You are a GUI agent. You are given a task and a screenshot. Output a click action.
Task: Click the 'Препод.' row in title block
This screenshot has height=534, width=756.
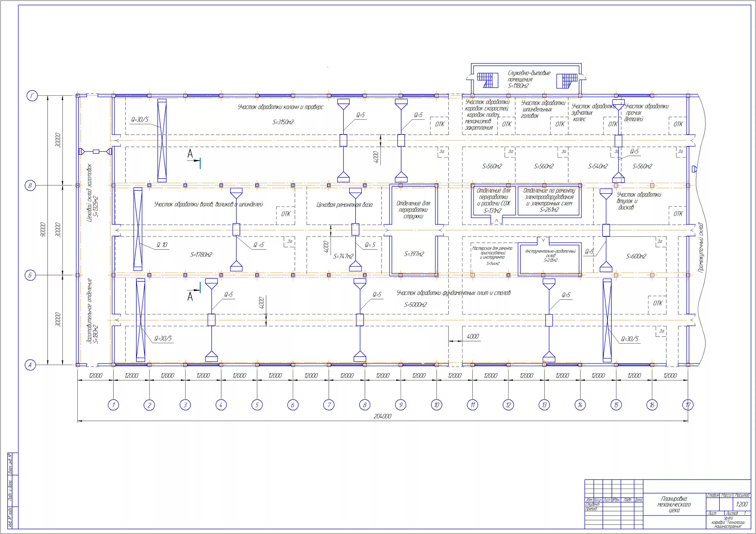click(x=614, y=509)
